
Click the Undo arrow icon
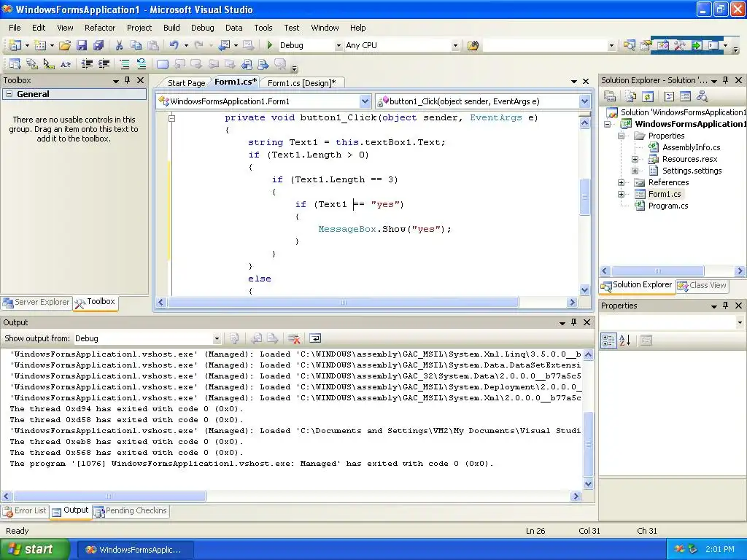point(174,45)
